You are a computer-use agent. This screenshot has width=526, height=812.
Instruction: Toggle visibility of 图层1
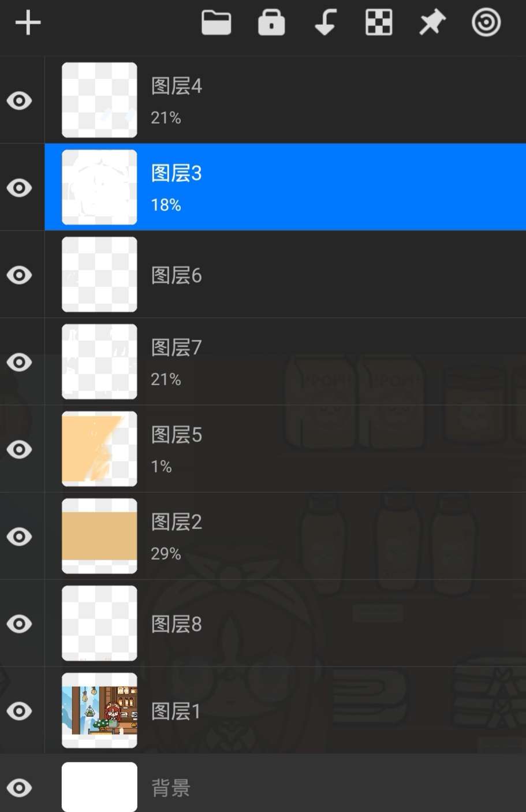[20, 711]
